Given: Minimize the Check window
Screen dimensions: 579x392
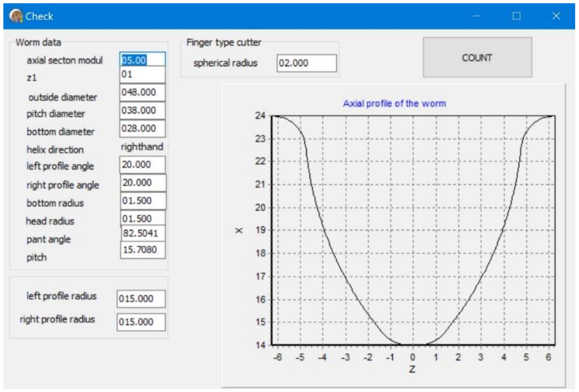Looking at the screenshot, I should 476,16.
